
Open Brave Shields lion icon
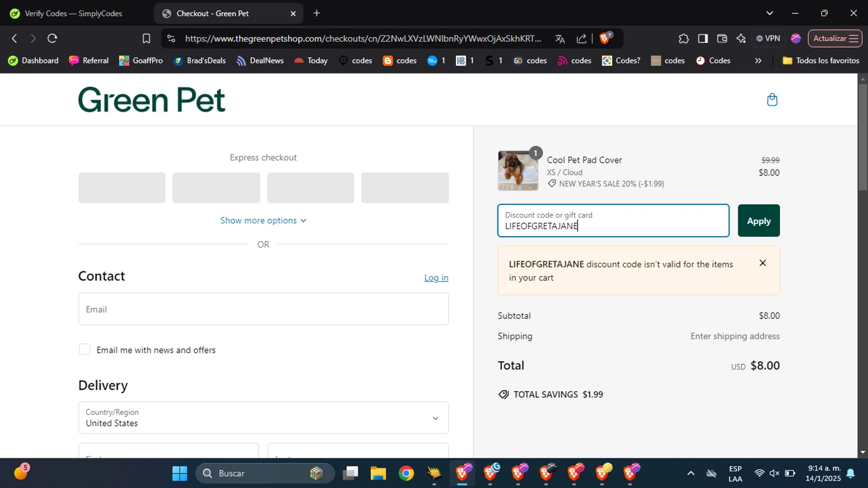click(605, 38)
